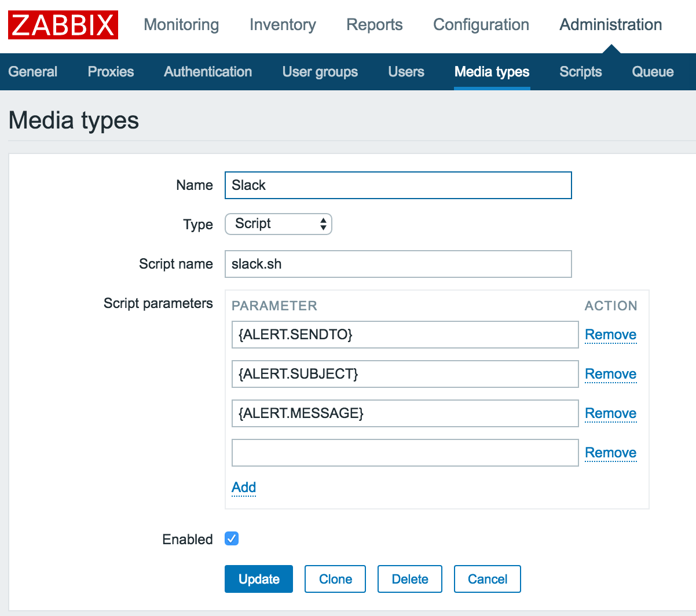Click the Name field containing Slack
Image resolution: width=696 pixels, height=616 pixels.
(398, 185)
